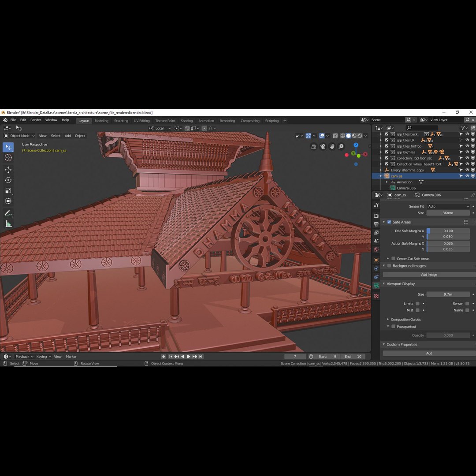Enable Background Images checkbox

(x=389, y=266)
